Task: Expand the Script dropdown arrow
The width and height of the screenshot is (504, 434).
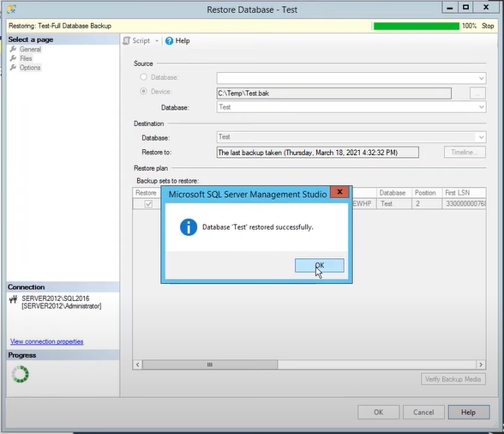Action: pyautogui.click(x=157, y=41)
